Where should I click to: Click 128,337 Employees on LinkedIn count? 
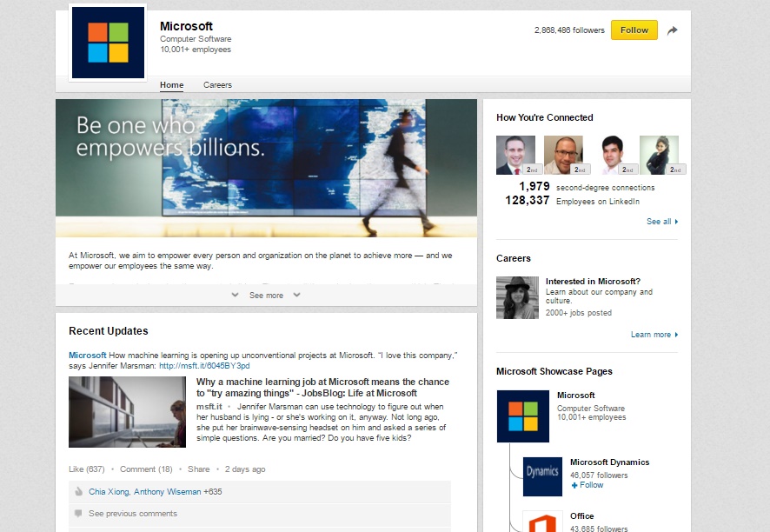click(x=528, y=201)
